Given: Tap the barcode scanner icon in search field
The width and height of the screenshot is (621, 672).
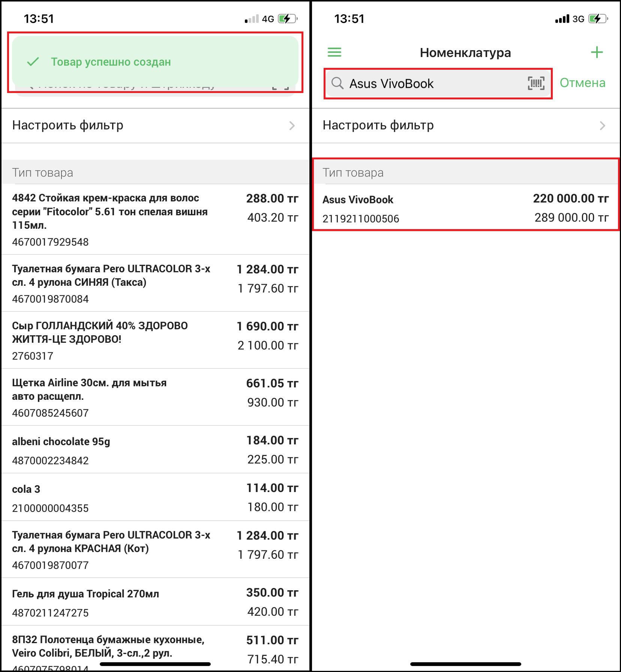Looking at the screenshot, I should [536, 83].
